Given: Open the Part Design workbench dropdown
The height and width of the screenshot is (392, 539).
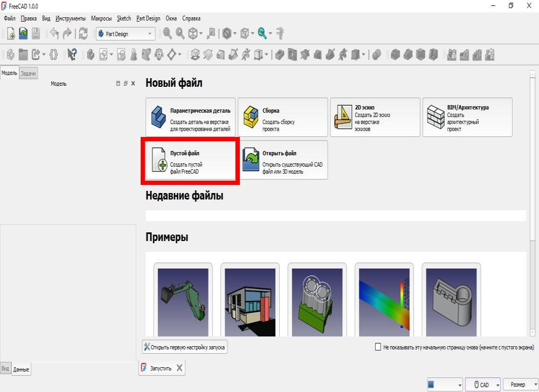Looking at the screenshot, I should [126, 33].
